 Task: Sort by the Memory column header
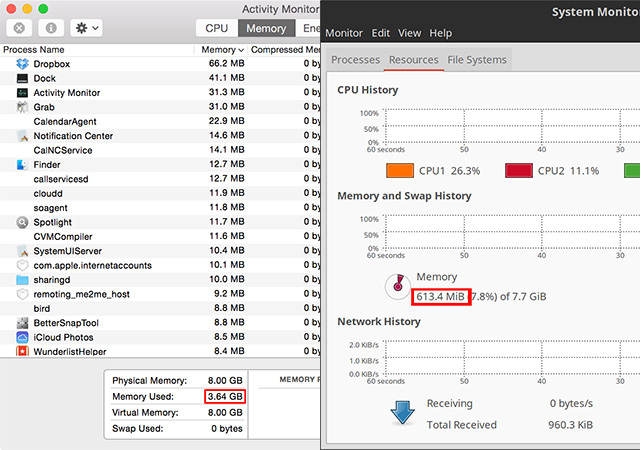pos(222,50)
